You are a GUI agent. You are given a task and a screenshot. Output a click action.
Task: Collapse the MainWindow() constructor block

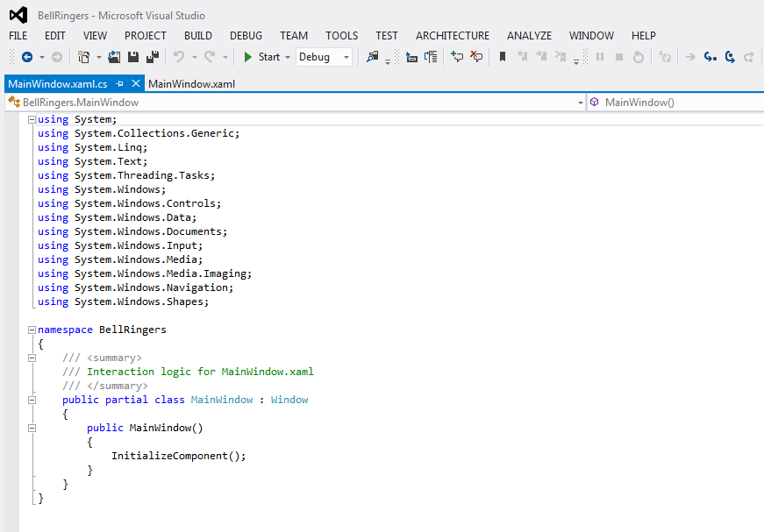coord(32,429)
